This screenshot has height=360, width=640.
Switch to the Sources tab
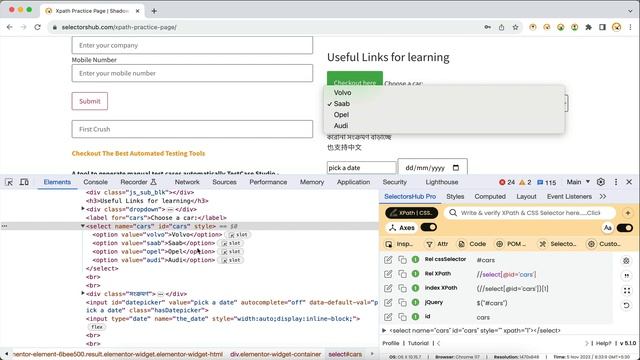click(224, 182)
